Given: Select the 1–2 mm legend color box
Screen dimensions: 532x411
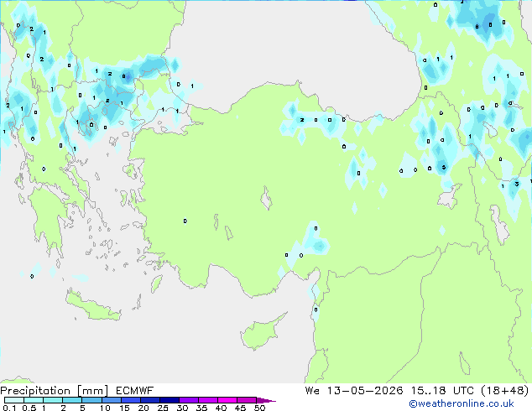Looking at the screenshot, I should (53, 400).
